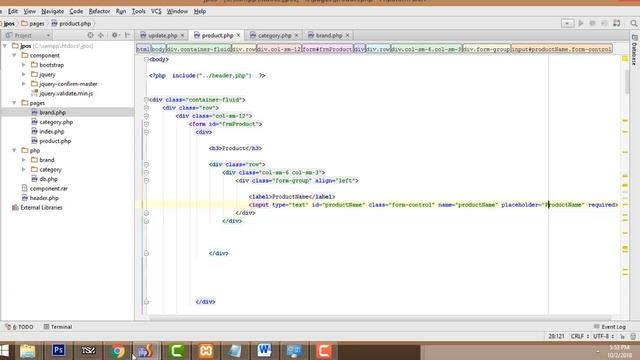Select header.php in project tree
This screenshot has width=640, height=360.
(x=44, y=198)
